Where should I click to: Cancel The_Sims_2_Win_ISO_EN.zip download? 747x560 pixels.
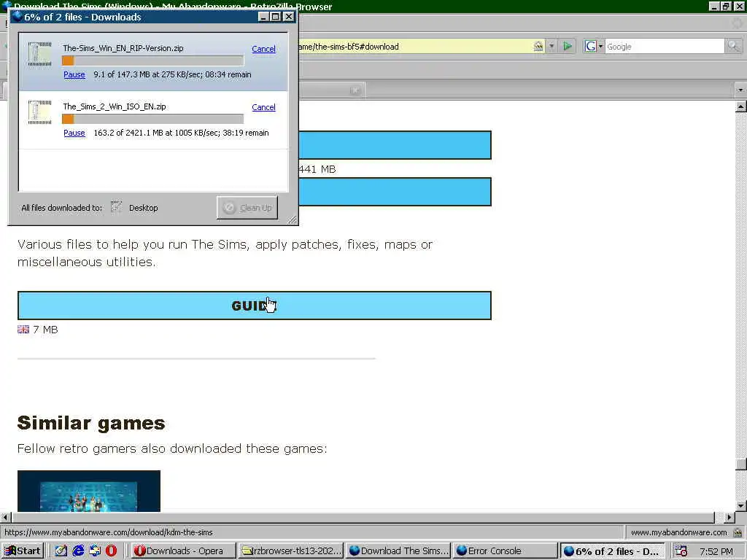tap(263, 107)
